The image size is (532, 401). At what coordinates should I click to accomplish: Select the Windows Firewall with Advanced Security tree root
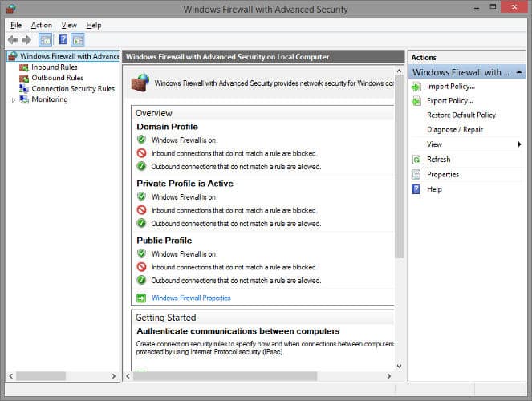coord(63,56)
